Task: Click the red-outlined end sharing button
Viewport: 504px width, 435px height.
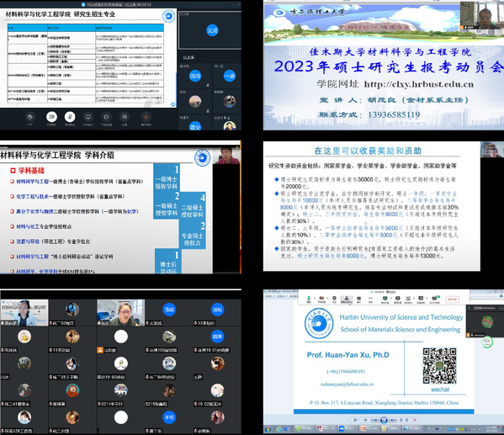Action: coord(452,300)
